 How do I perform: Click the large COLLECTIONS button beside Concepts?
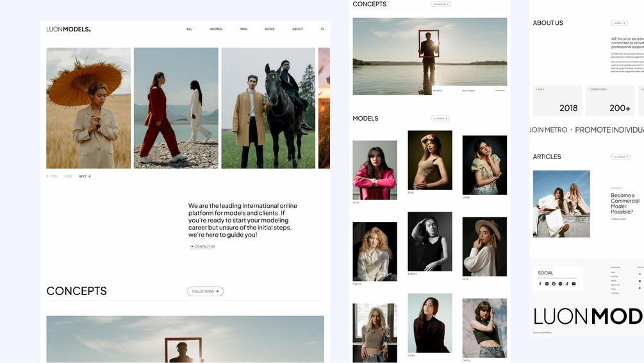coord(205,291)
